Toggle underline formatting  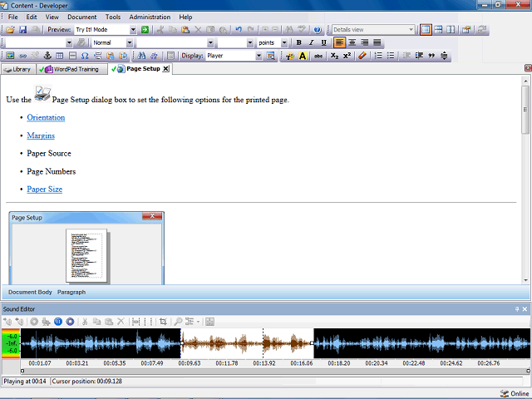pyautogui.click(x=323, y=42)
